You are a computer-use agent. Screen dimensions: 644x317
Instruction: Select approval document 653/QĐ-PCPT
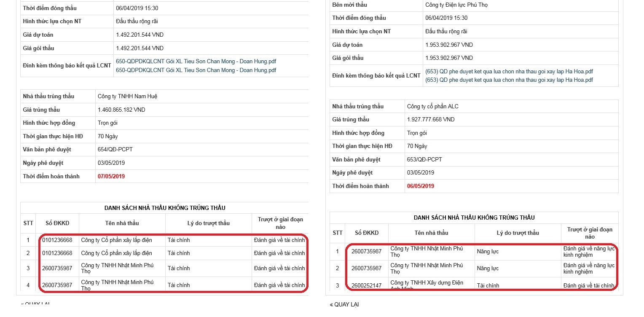click(424, 160)
